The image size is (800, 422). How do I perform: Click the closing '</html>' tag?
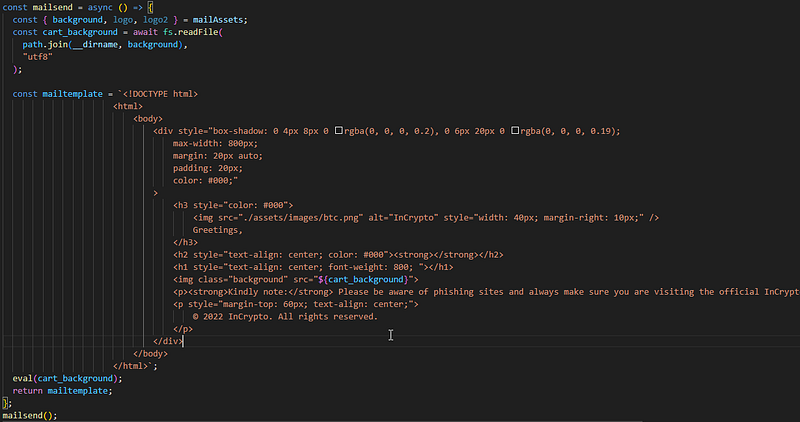(x=130, y=366)
